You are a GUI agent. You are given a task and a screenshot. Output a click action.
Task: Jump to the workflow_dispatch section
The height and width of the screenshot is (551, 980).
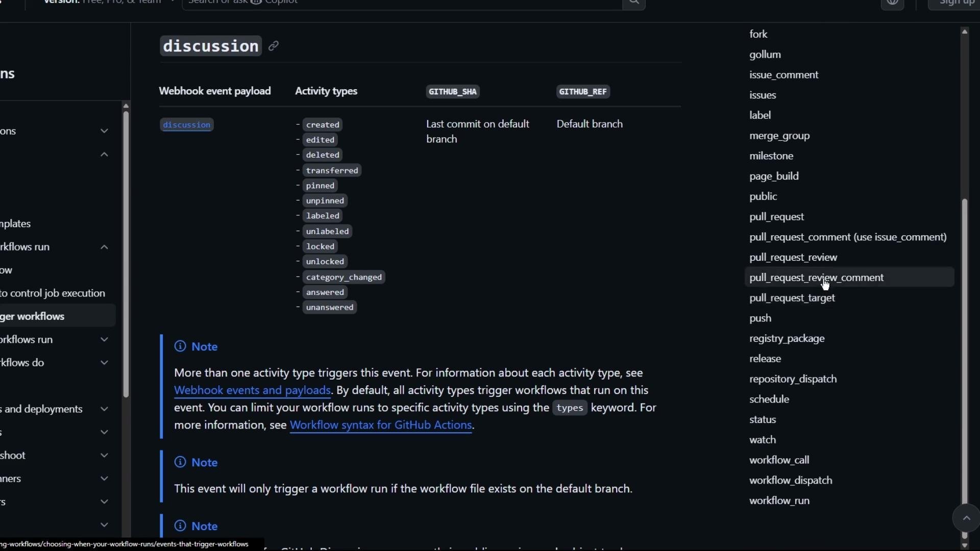(791, 481)
